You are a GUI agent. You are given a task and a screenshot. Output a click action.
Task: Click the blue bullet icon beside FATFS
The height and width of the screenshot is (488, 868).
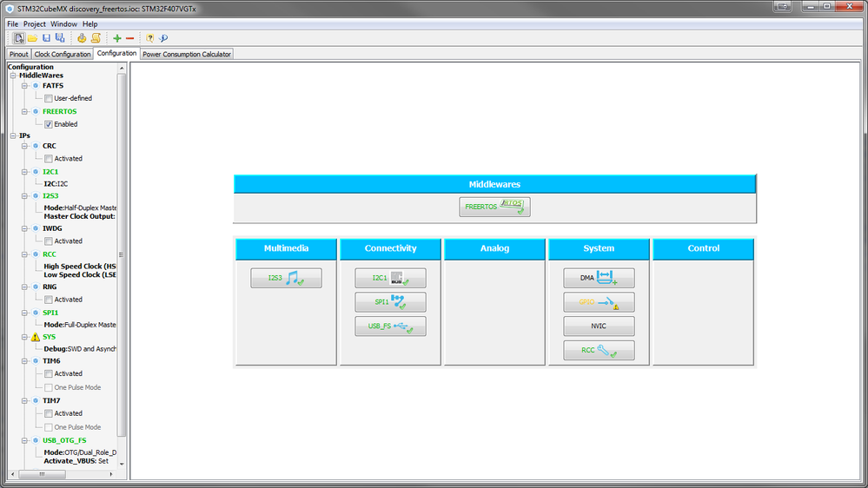coord(36,86)
